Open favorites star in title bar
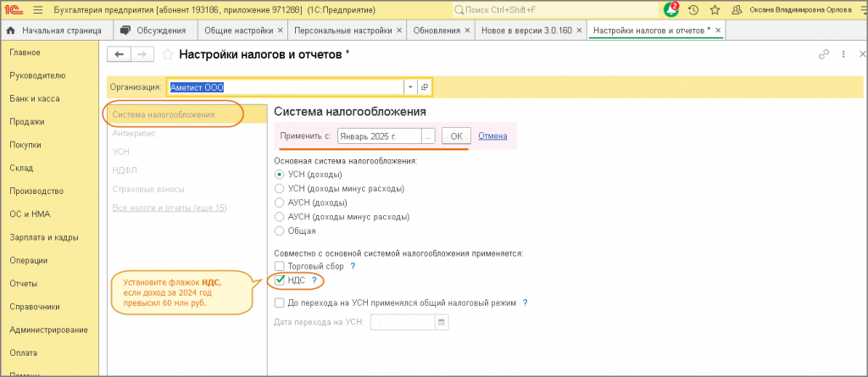Screen dimensions: 868x377 point(715,10)
